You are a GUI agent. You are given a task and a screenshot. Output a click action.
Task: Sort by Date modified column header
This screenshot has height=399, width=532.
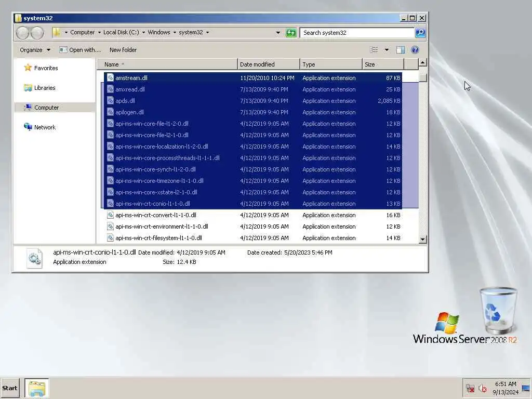pos(269,64)
